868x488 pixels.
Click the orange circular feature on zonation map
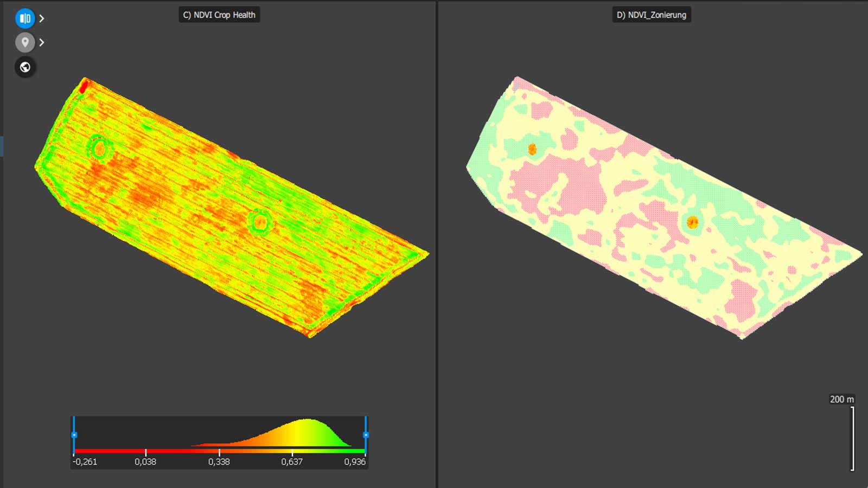tap(692, 221)
